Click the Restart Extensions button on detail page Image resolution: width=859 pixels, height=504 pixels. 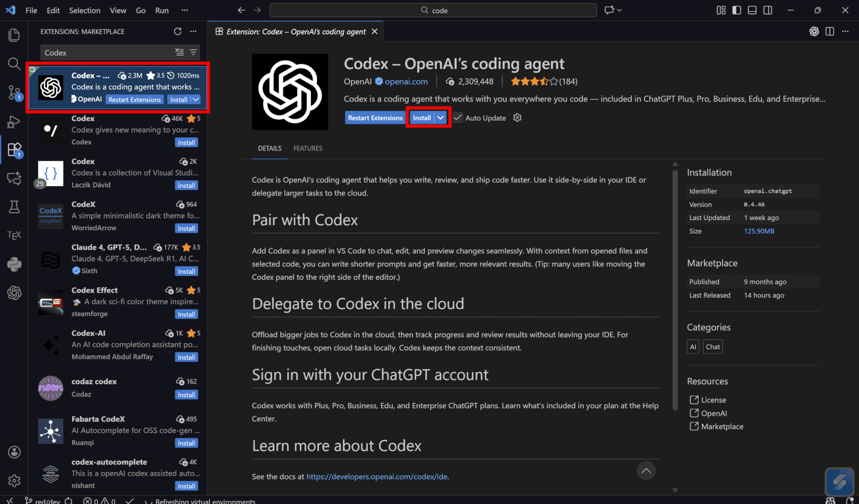(375, 118)
